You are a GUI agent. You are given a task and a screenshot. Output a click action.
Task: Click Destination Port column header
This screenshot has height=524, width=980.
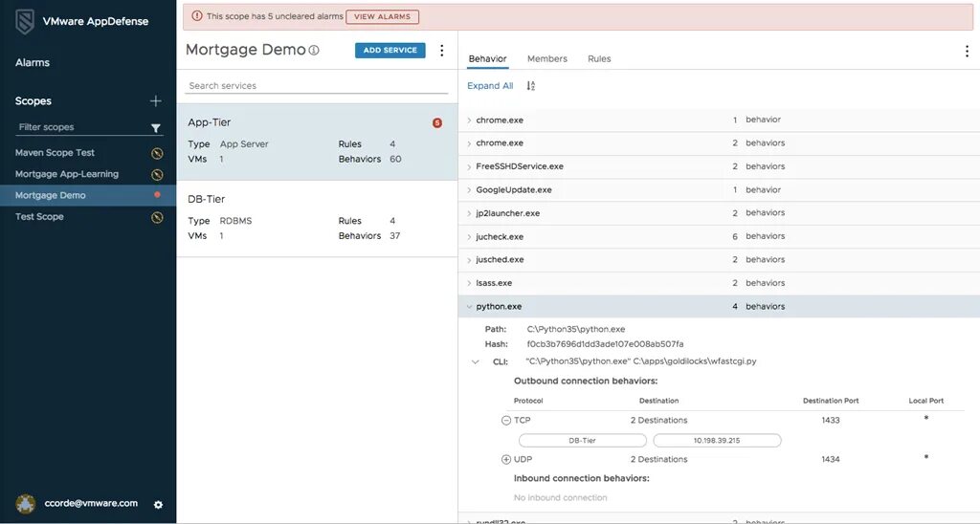tap(831, 401)
